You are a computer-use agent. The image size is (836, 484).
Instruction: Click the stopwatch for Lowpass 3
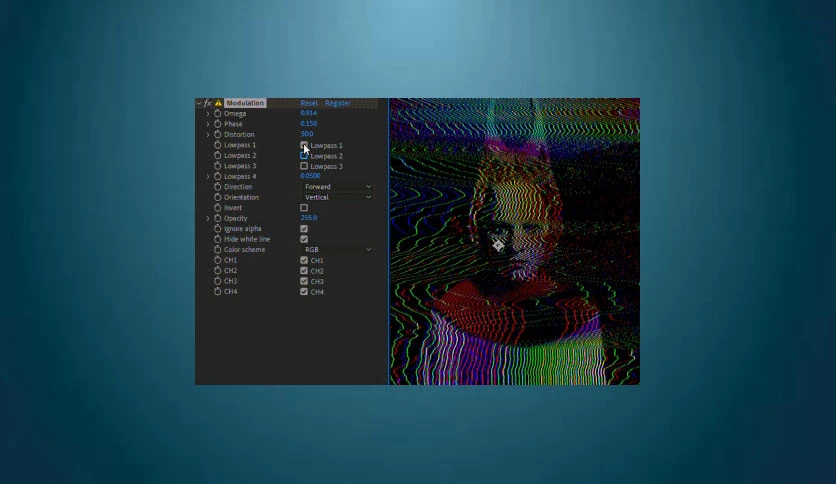pyautogui.click(x=218, y=166)
